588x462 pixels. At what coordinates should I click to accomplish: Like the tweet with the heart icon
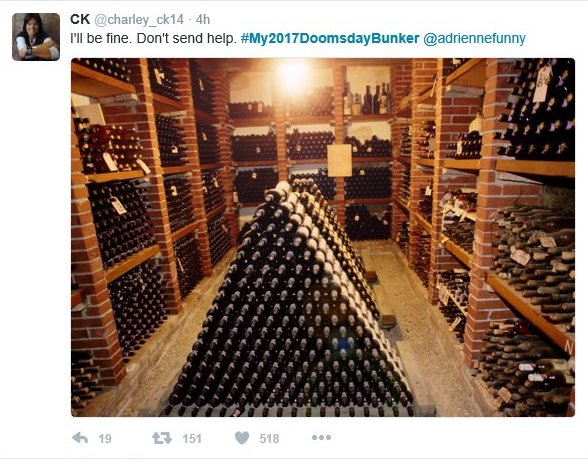pos(242,438)
